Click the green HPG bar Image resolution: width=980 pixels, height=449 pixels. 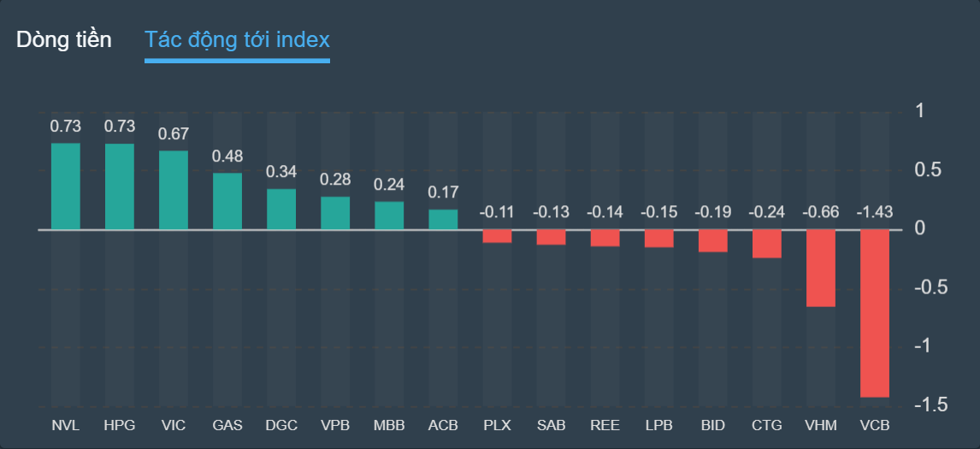(x=120, y=186)
